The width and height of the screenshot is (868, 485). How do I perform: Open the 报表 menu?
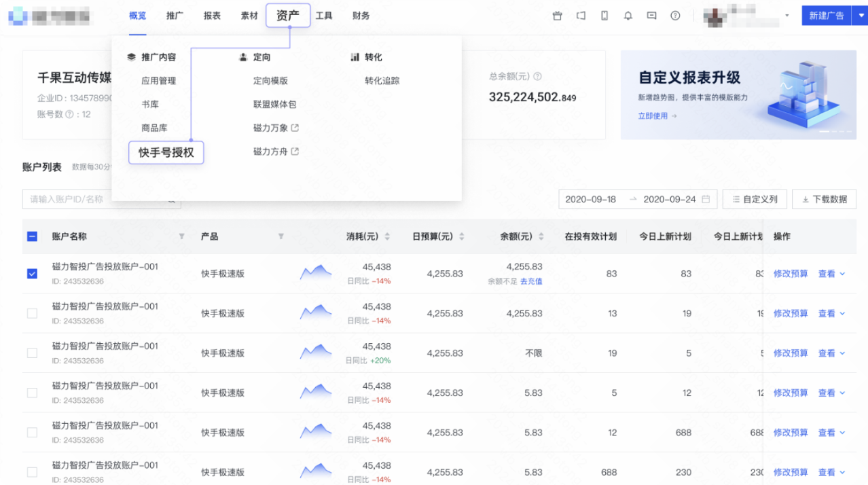pyautogui.click(x=212, y=16)
